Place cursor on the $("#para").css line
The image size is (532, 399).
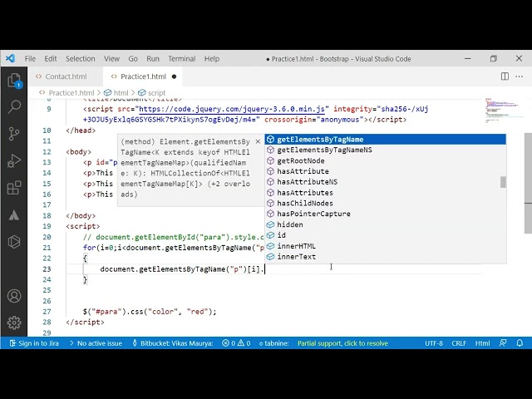pos(150,312)
